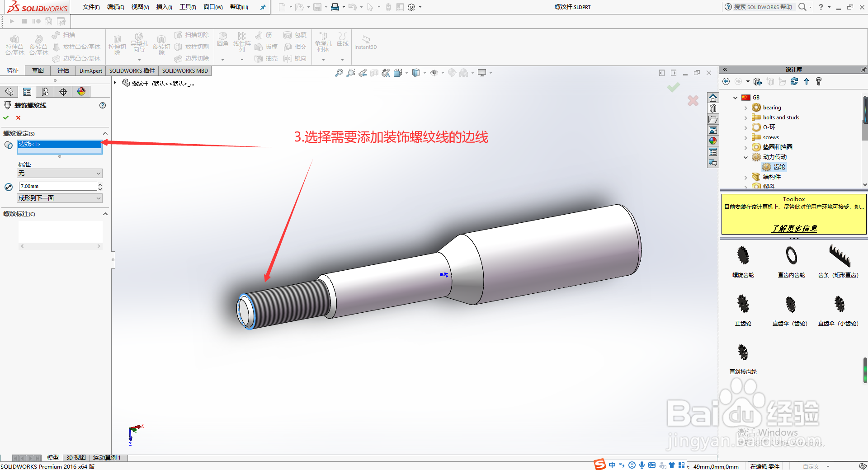Switch to the 评估 tab
The height and width of the screenshot is (470, 868).
(63, 70)
